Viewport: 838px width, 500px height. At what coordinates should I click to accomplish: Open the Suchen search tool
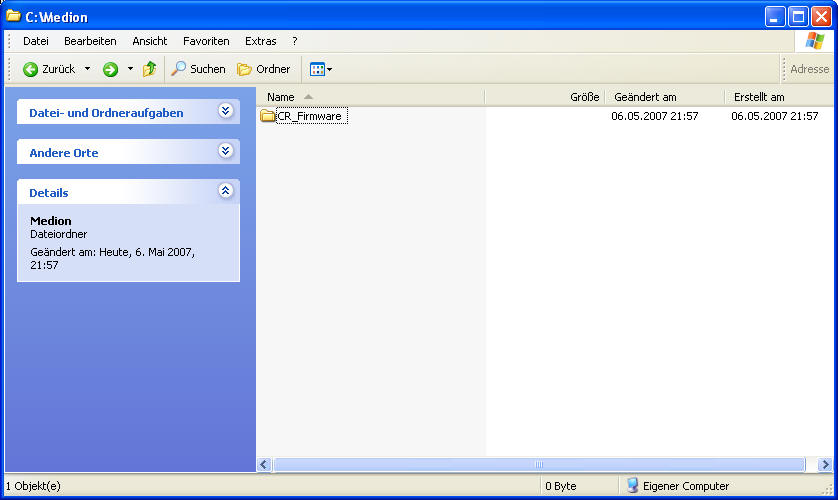[198, 69]
